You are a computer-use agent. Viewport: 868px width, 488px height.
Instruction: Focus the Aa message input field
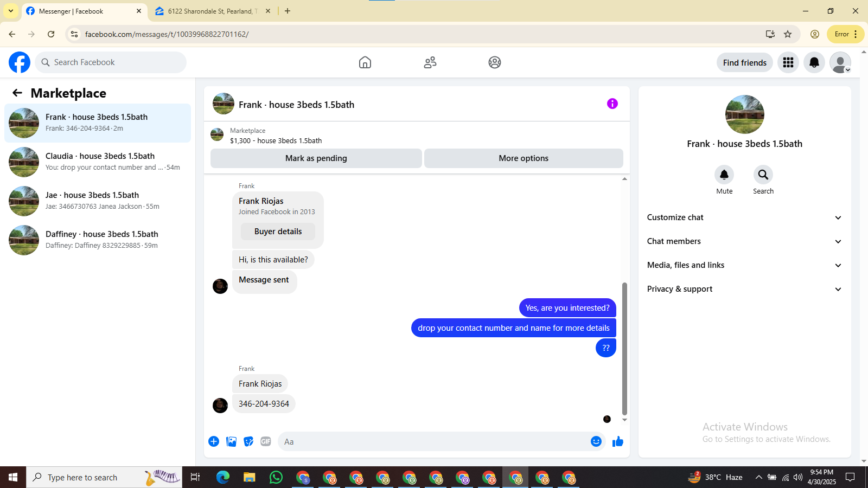(434, 441)
